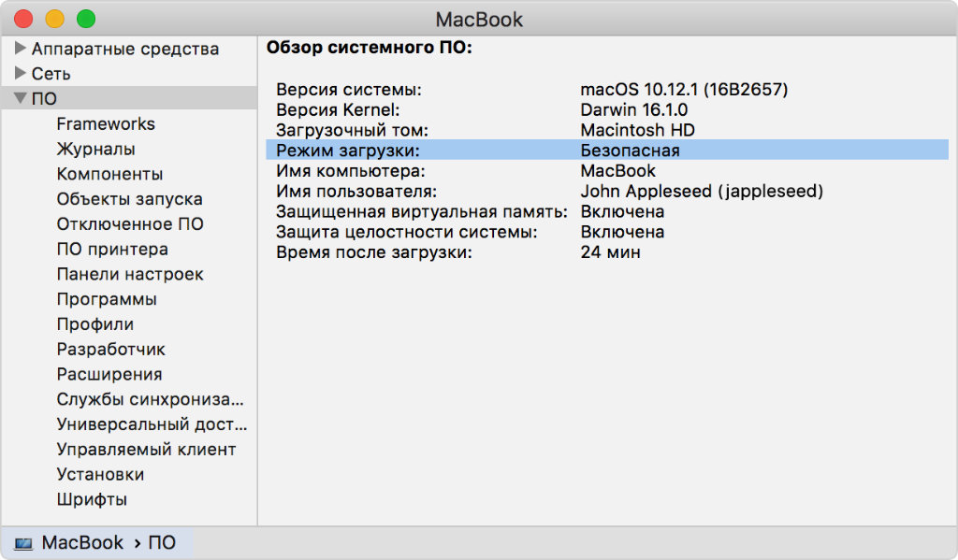This screenshot has height=560, width=958.
Task: Select Отключенное ПО item
Action: coord(130,224)
